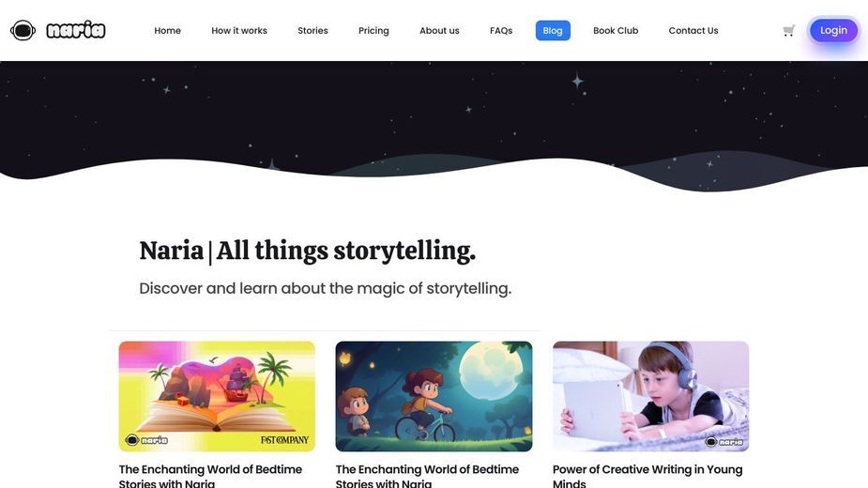Image resolution: width=868 pixels, height=488 pixels.
Task: Click the Naria astronaut helmet logo icon
Action: click(x=23, y=30)
